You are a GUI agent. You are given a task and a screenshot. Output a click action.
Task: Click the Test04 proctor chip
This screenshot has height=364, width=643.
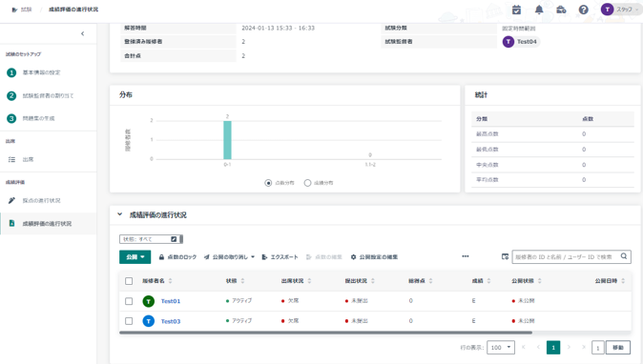[521, 41]
